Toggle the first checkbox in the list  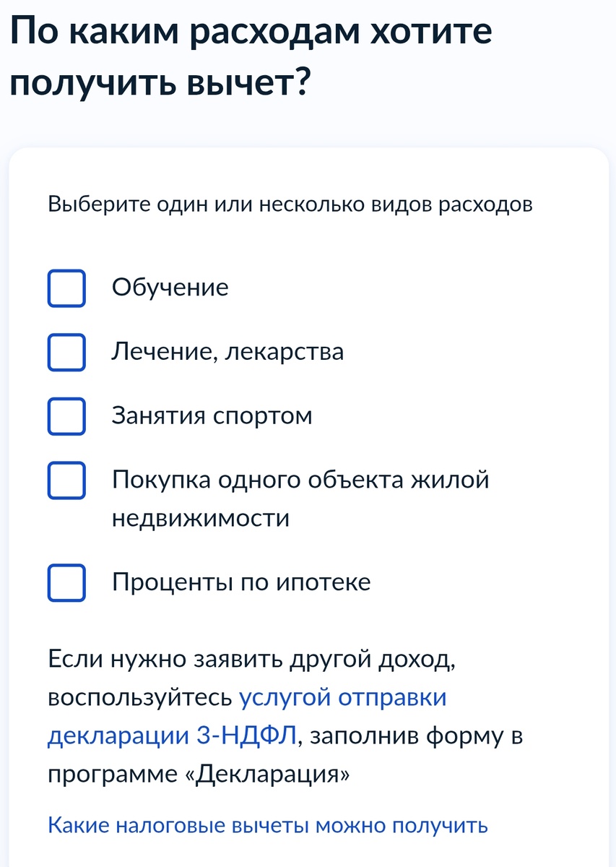[66, 288]
